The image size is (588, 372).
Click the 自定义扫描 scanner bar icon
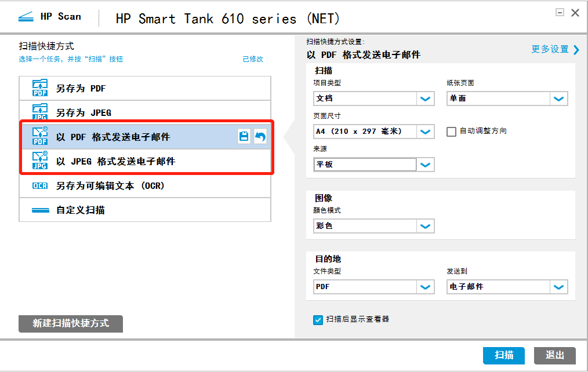[x=41, y=210]
